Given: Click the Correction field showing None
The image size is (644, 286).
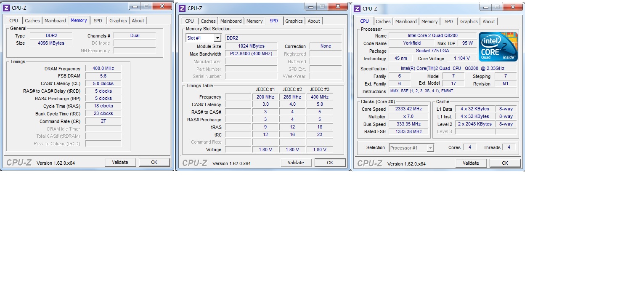Looking at the screenshot, I should (x=326, y=46).
